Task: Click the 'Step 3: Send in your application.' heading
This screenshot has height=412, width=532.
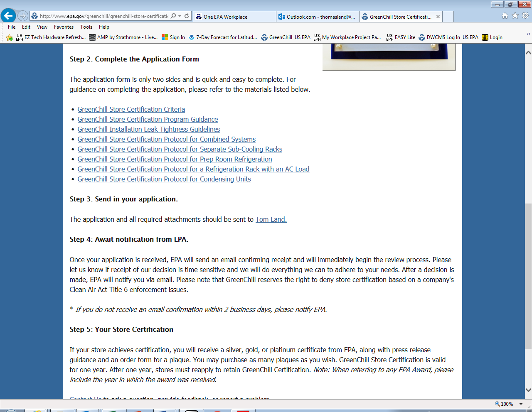Action: click(124, 199)
